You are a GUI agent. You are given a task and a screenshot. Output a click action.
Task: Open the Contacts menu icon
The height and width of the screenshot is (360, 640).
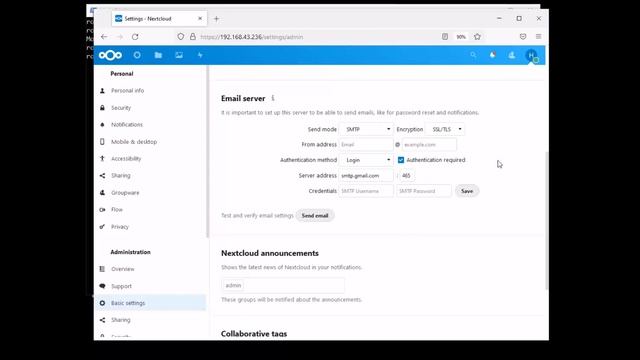click(x=512, y=55)
